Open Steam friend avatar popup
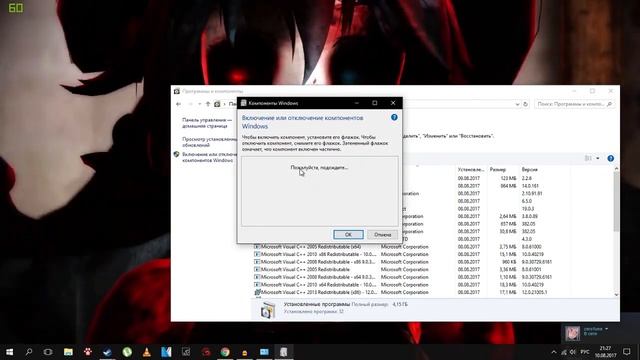 point(572,333)
